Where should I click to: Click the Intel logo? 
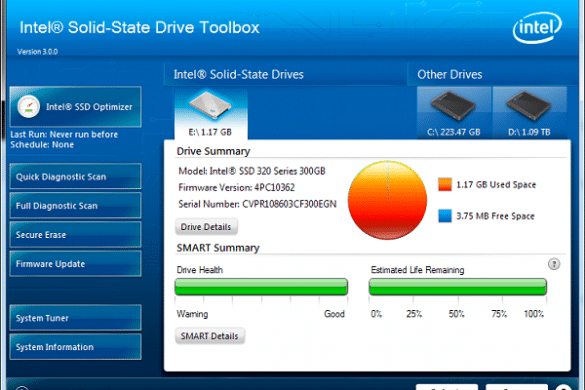(x=537, y=28)
